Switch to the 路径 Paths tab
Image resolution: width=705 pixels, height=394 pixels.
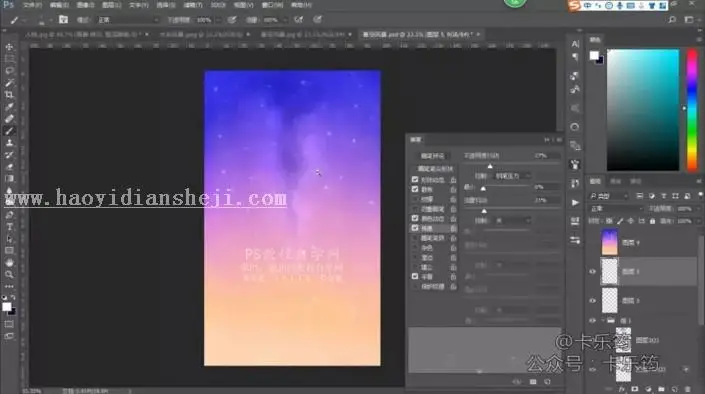[635, 181]
